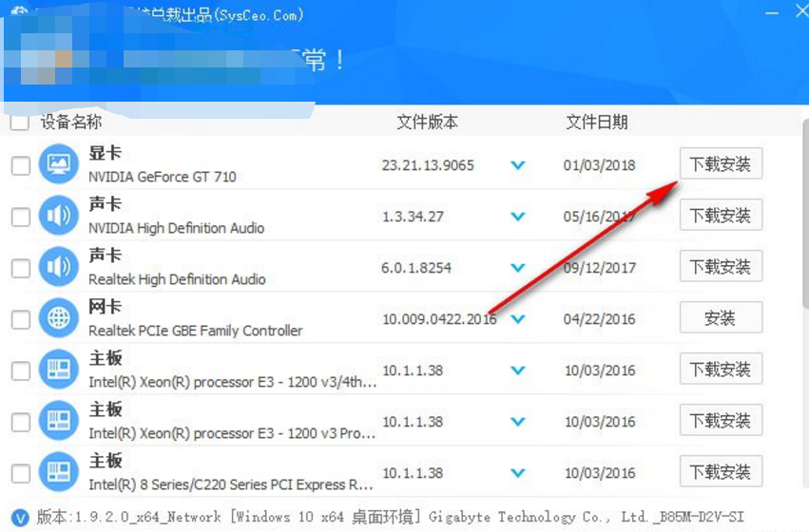Open version dropdown in Xeon E3 - 1200 v3/4th row

[517, 370]
